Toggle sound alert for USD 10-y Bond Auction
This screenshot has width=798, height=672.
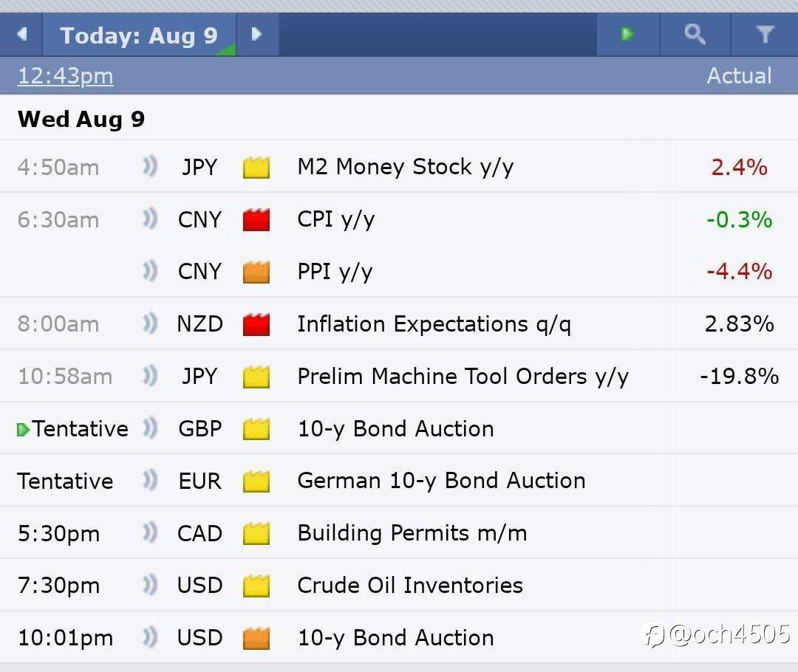[x=151, y=637]
